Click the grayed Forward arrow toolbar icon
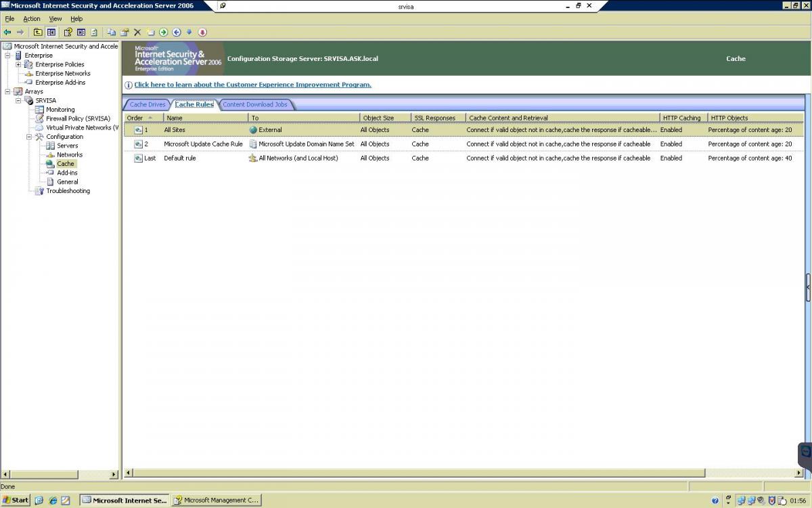 (20, 32)
